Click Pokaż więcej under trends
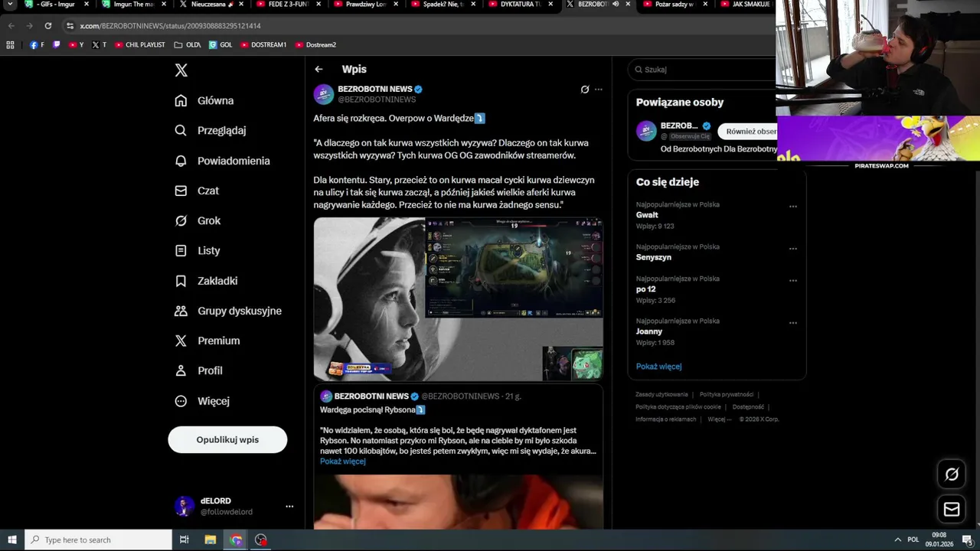980x551 pixels. (658, 367)
